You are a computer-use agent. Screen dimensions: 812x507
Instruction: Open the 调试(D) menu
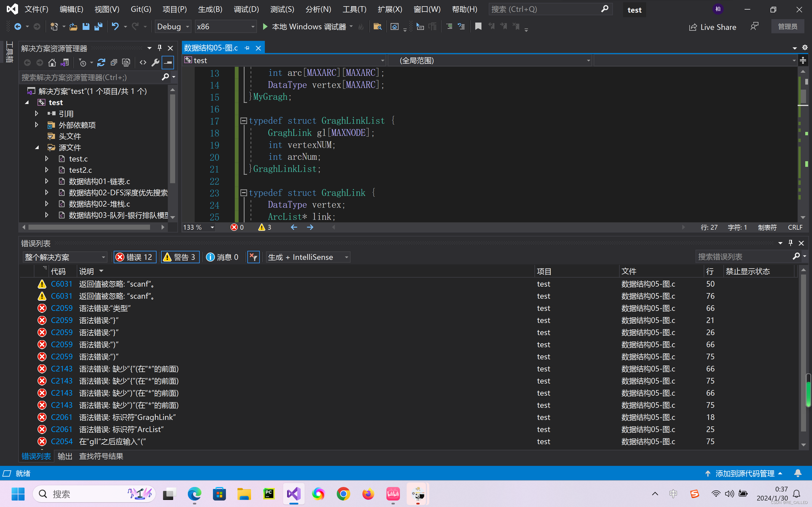tap(246, 9)
